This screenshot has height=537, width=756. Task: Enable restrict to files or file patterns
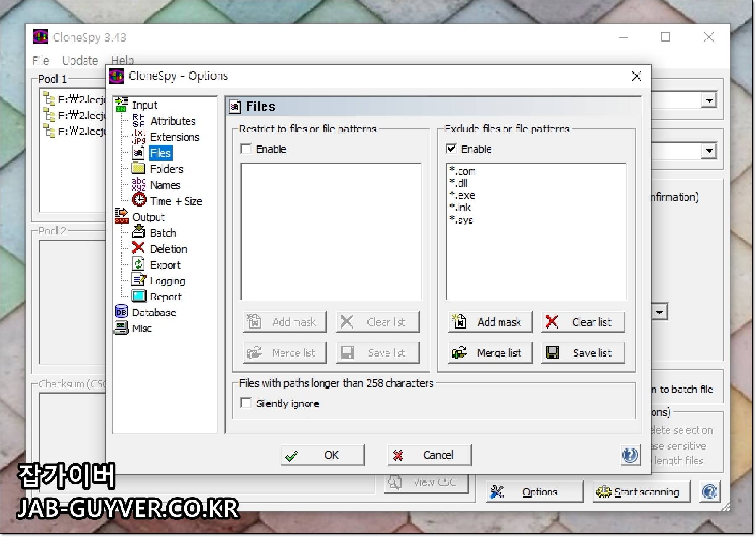pos(246,149)
